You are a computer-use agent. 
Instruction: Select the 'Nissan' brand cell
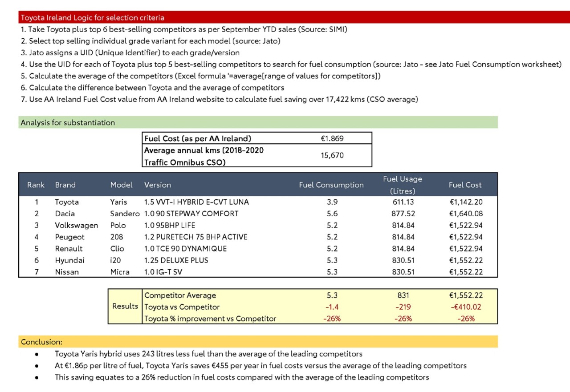(67, 272)
